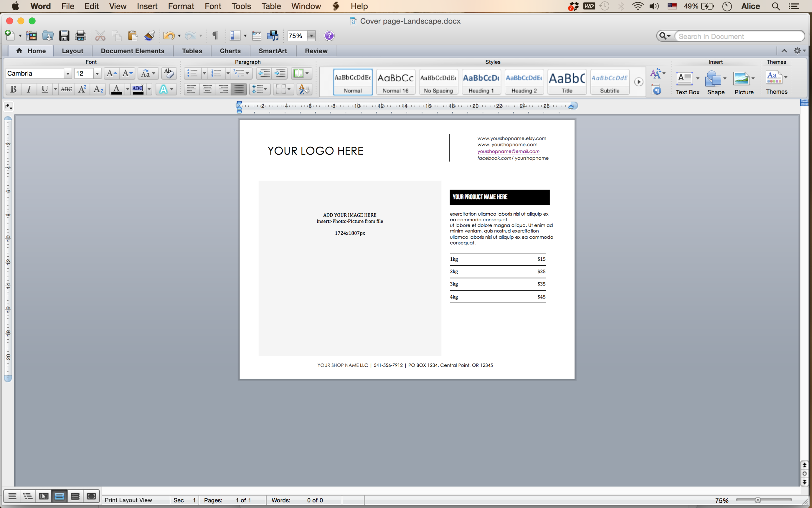Align text left
812x508 pixels.
pyautogui.click(x=192, y=89)
